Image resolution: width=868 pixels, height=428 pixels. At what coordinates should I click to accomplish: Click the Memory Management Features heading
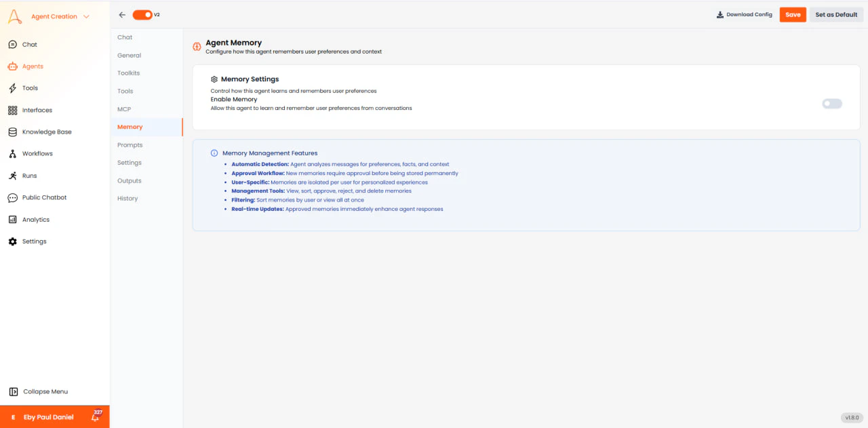(270, 153)
